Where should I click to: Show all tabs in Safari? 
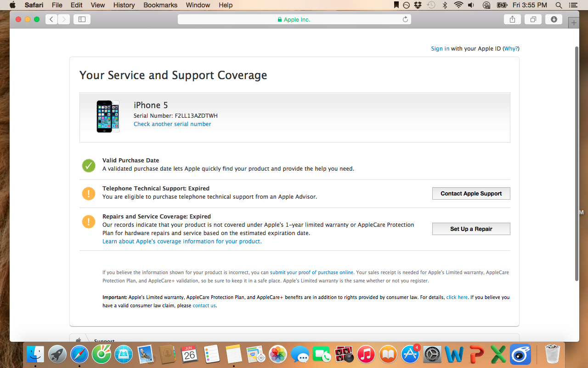[x=533, y=19]
